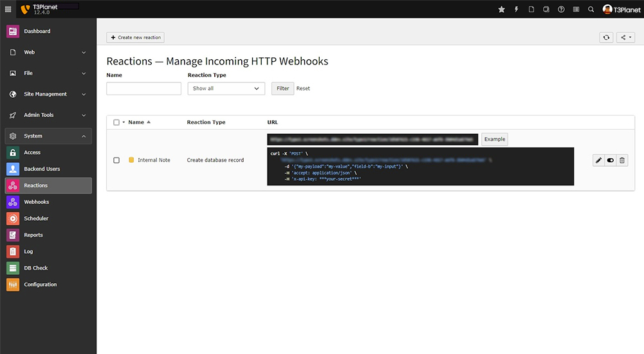Screen dimensions: 644x354
Task: Delete the Internal Note reaction via trash icon
Action: coord(622,160)
